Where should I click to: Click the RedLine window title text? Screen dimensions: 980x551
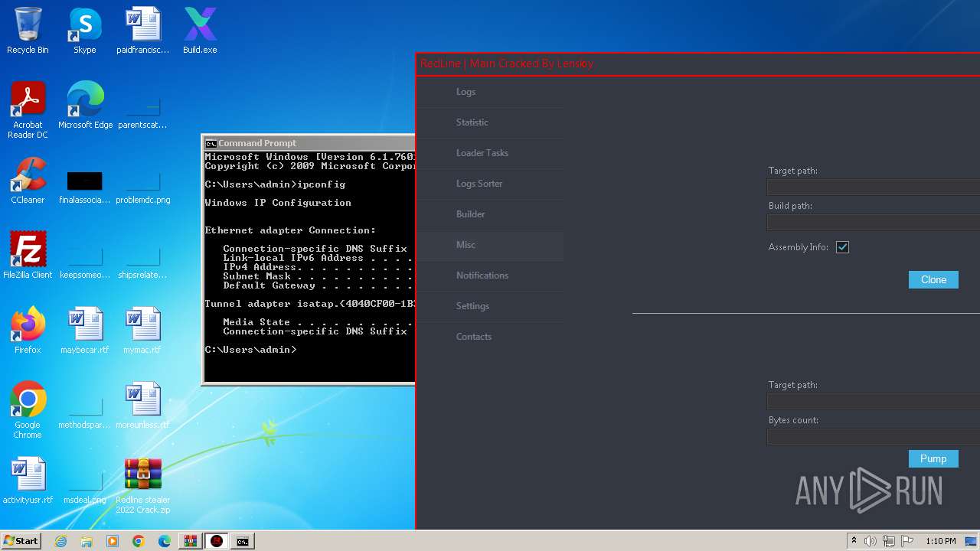coord(507,64)
